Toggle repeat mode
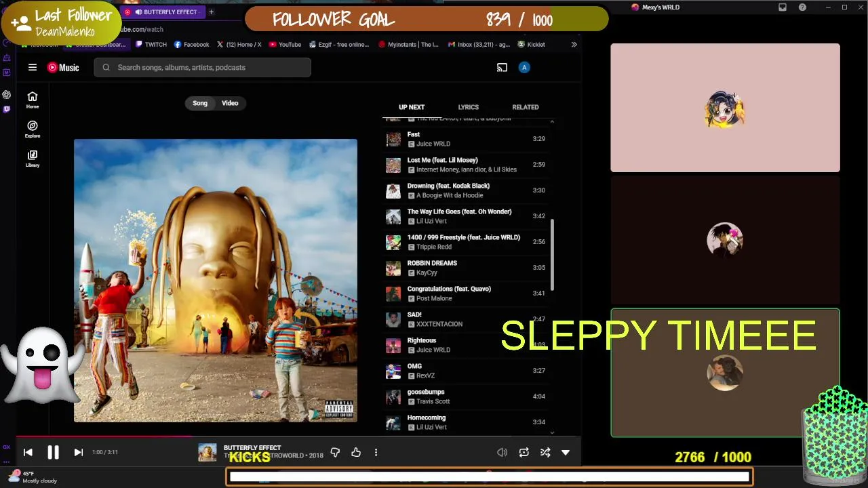Viewport: 868px width, 488px height. click(x=524, y=452)
